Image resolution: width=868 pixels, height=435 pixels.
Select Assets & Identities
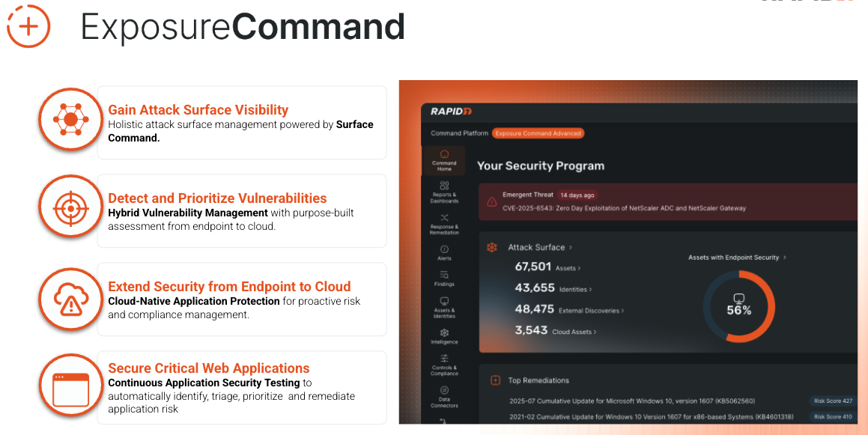click(443, 308)
